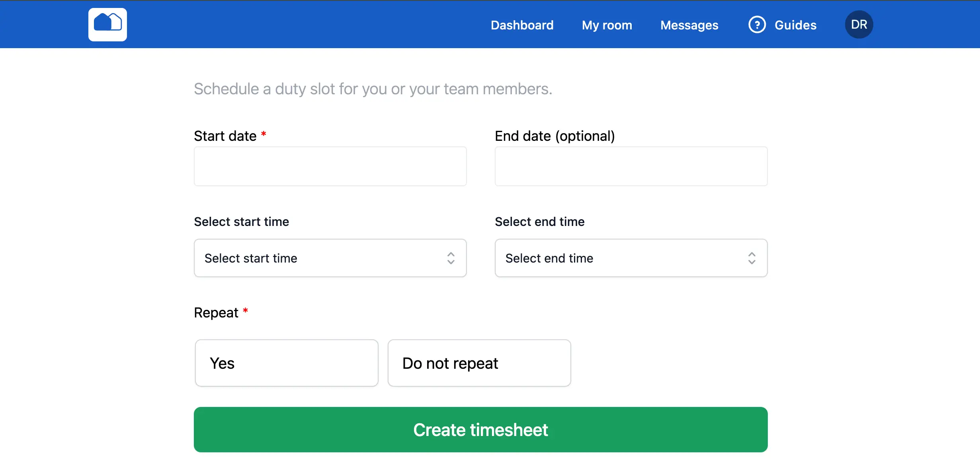This screenshot has width=980, height=471.
Task: Open the Select start time dropdown
Action: 318,258
